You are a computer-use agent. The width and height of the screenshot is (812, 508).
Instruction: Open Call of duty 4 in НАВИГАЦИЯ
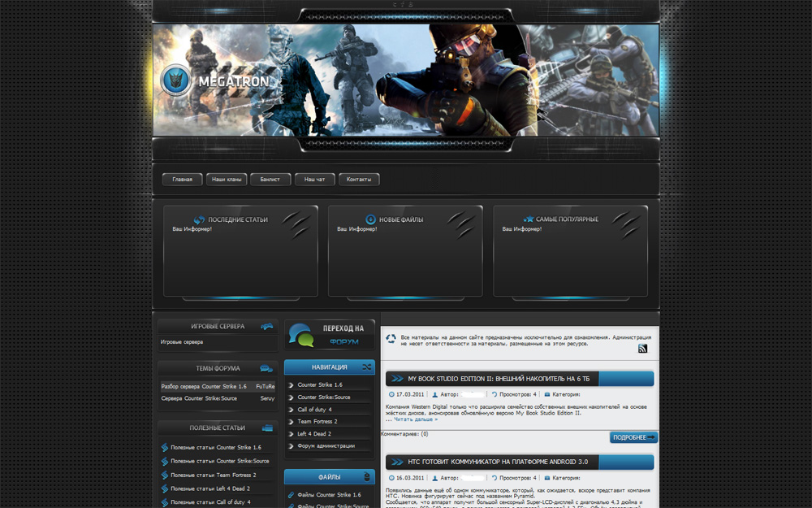click(x=315, y=410)
